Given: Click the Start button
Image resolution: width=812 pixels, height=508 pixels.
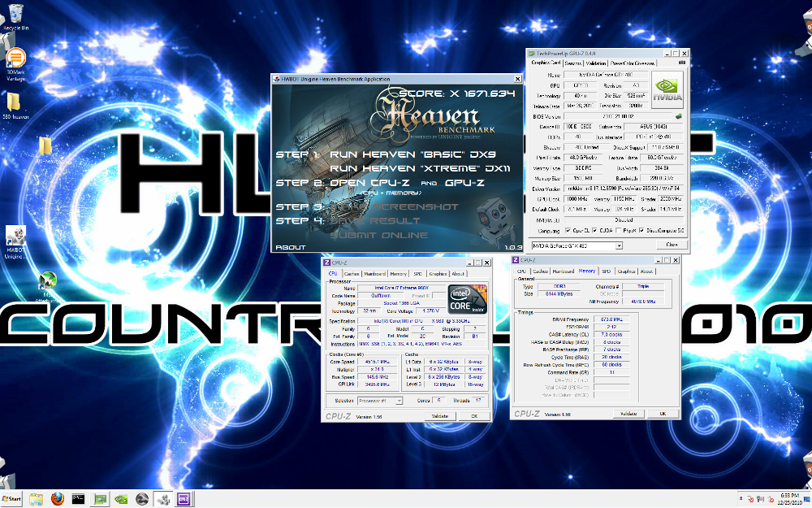Looking at the screenshot, I should 12,499.
